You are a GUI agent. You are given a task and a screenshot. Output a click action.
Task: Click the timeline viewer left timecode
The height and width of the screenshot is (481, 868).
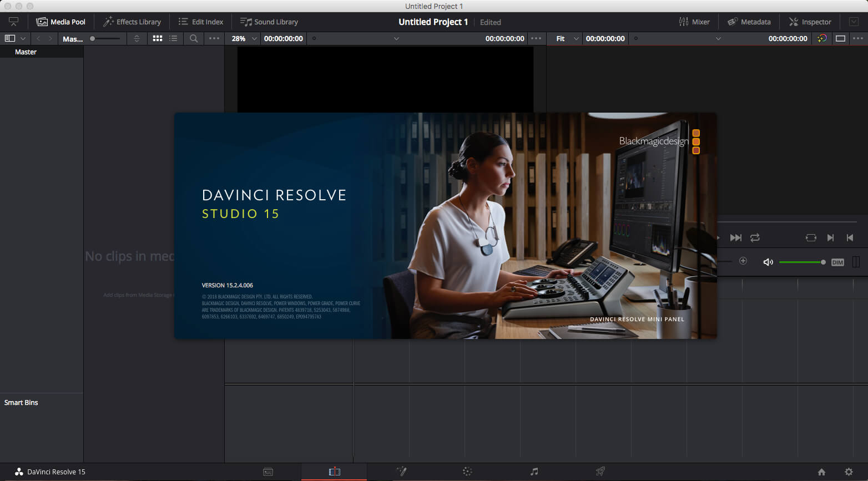pos(605,39)
